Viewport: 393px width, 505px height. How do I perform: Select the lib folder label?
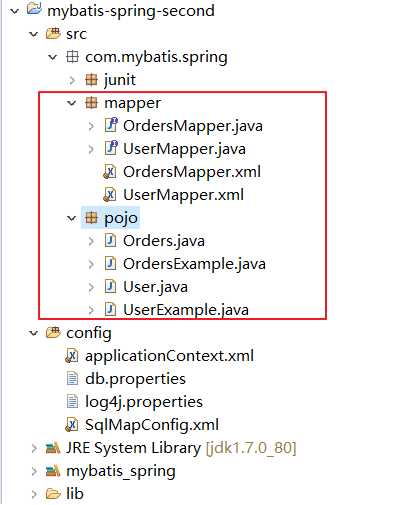point(75,494)
